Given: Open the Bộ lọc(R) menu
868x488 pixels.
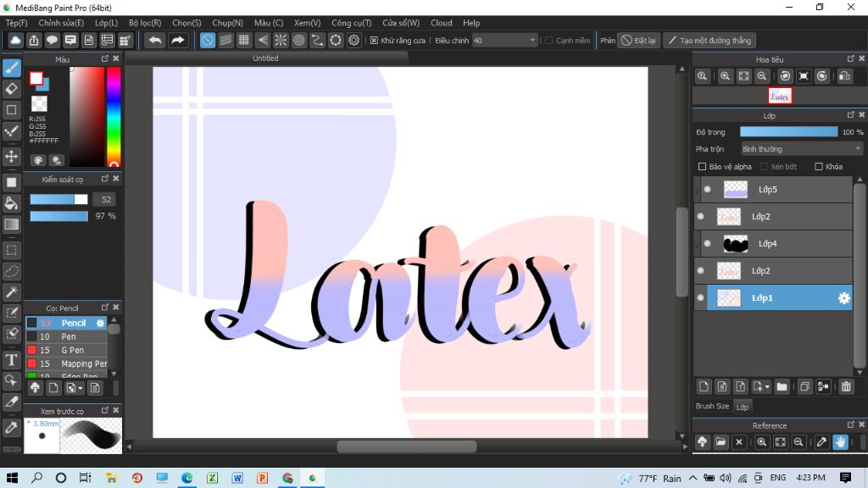Looking at the screenshot, I should coord(145,23).
